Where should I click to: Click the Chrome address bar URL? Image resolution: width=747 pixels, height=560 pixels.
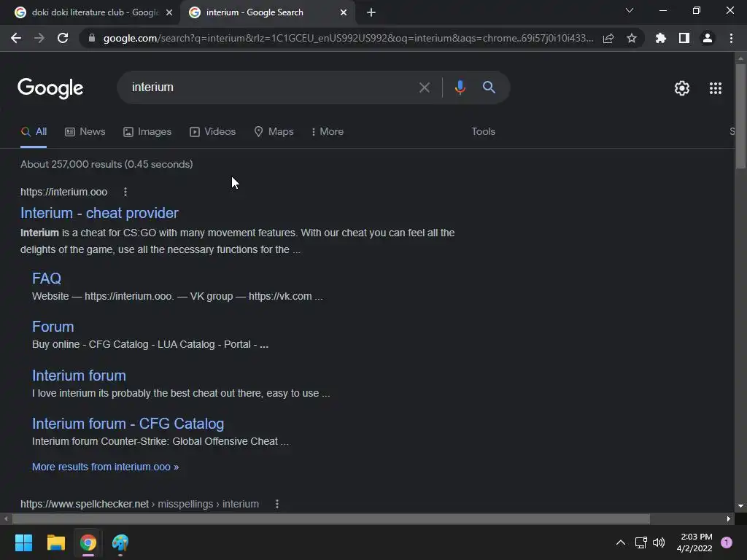pyautogui.click(x=348, y=38)
